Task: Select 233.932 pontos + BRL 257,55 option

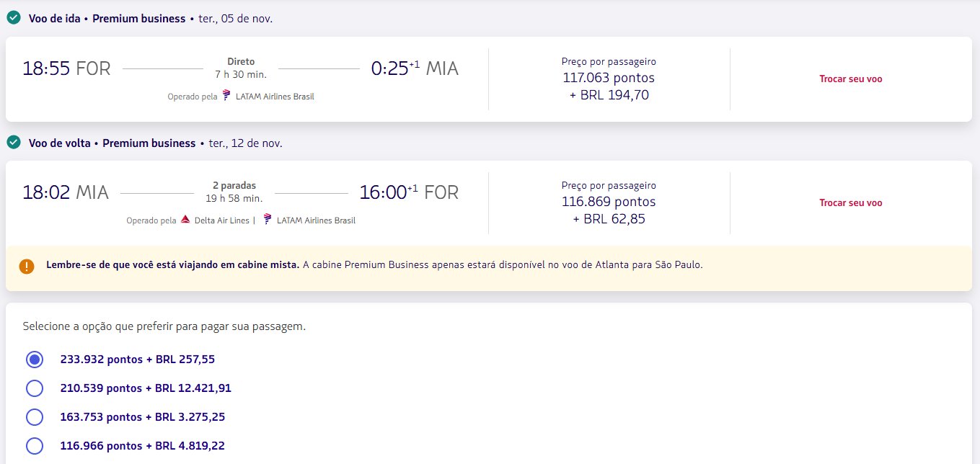Action: [34, 359]
